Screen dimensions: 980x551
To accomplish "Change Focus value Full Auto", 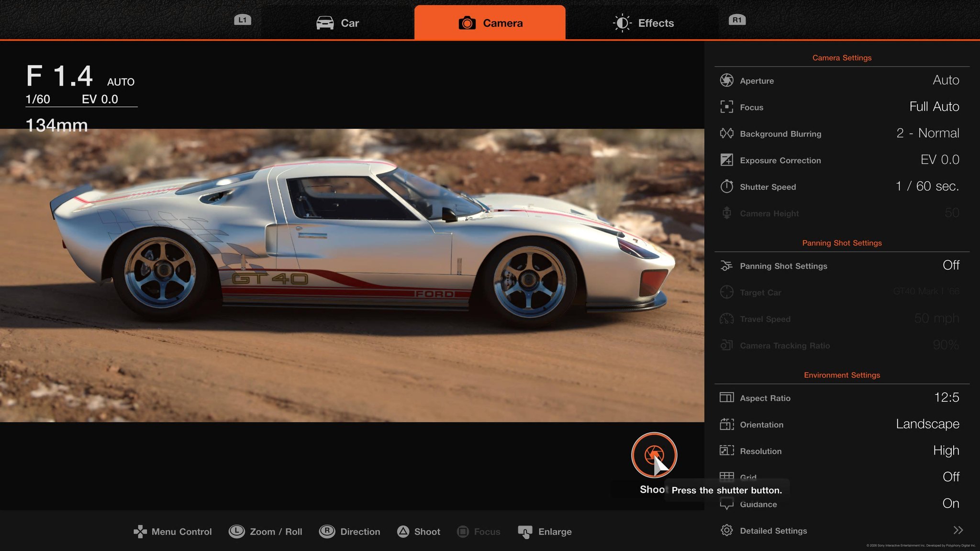I will (934, 107).
